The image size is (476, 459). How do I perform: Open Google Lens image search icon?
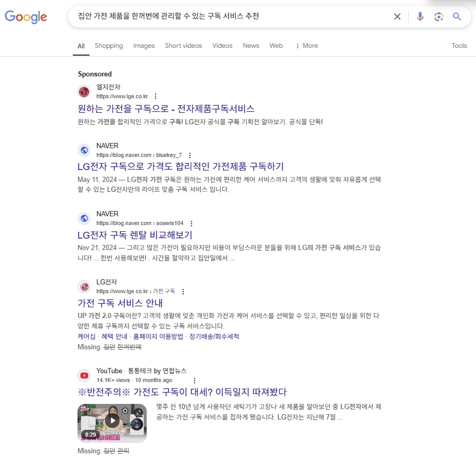click(x=439, y=17)
